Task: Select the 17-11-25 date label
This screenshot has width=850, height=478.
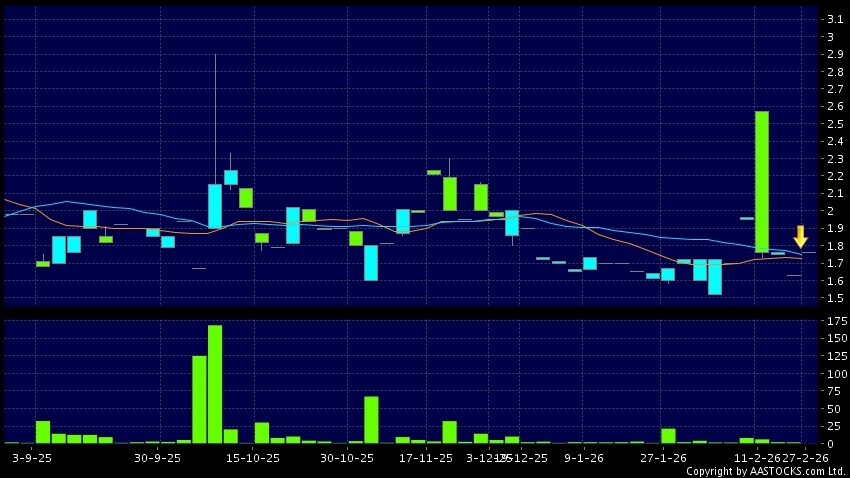Action: (425, 458)
